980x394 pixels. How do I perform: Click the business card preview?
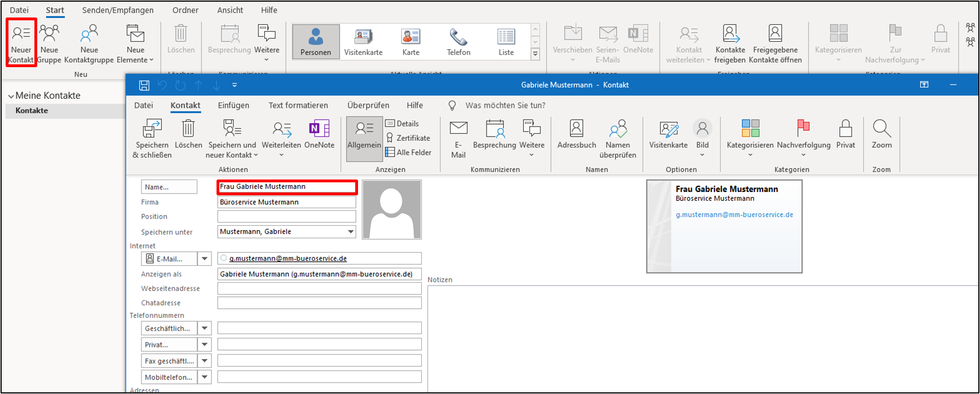pyautogui.click(x=724, y=226)
